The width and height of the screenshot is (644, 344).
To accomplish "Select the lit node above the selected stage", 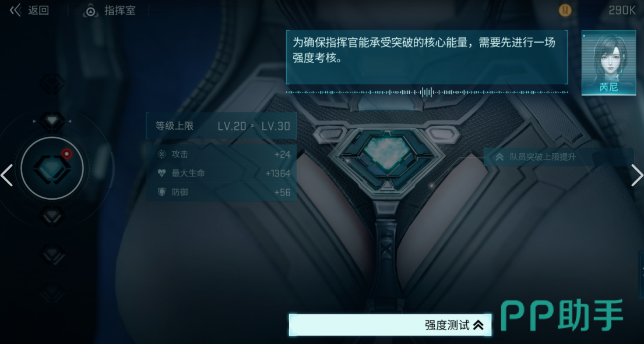I will click(x=52, y=121).
